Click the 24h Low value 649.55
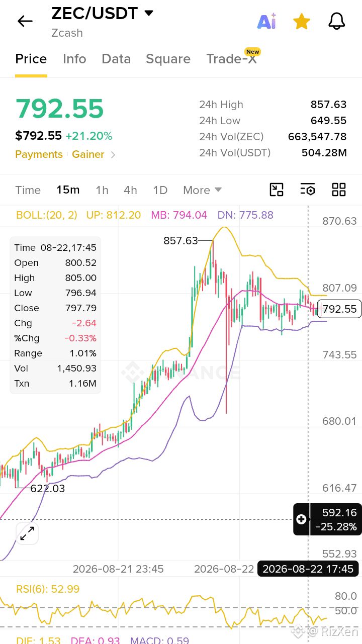This screenshot has width=362, height=644. 328,121
